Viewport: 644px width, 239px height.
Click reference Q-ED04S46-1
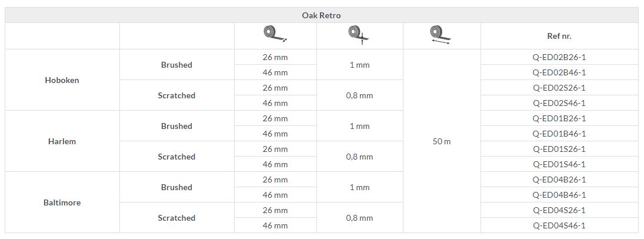click(x=559, y=225)
